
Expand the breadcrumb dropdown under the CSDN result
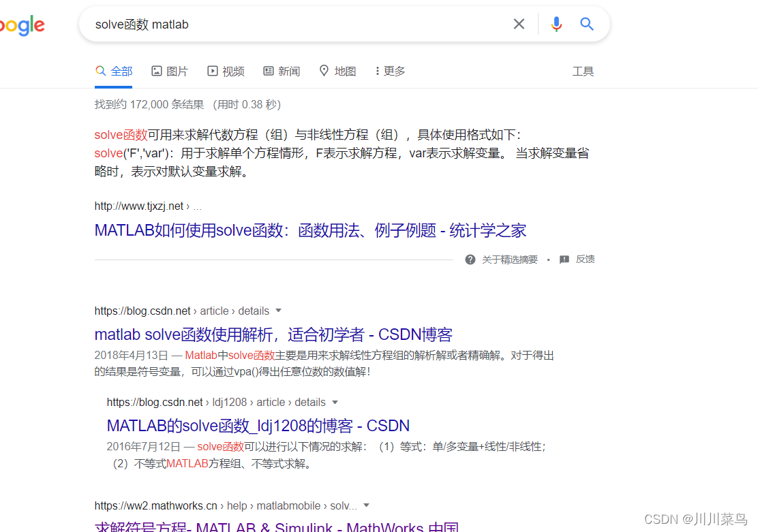[279, 311]
